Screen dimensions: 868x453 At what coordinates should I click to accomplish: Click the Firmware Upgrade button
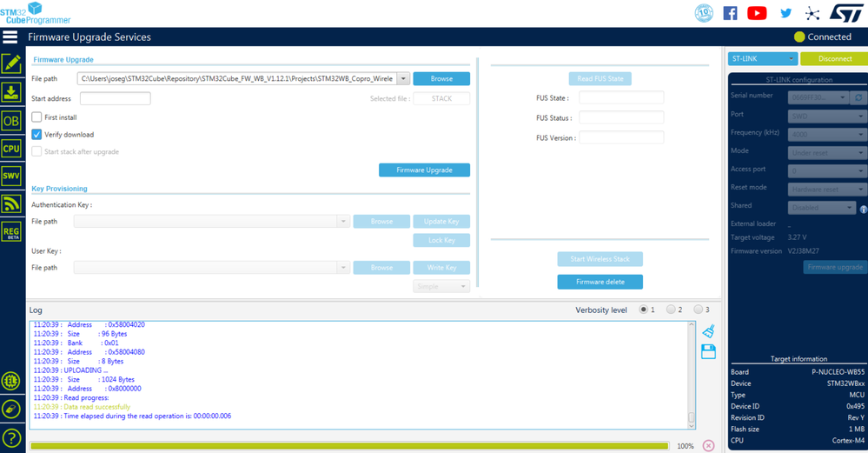[x=424, y=170]
